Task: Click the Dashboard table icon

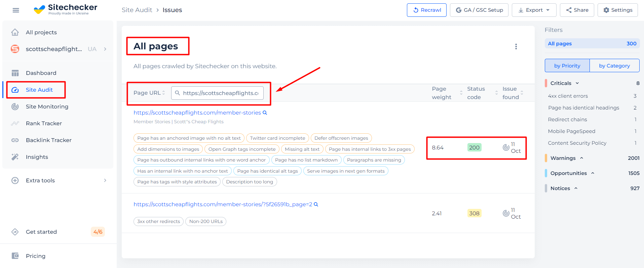Action: pos(15,73)
